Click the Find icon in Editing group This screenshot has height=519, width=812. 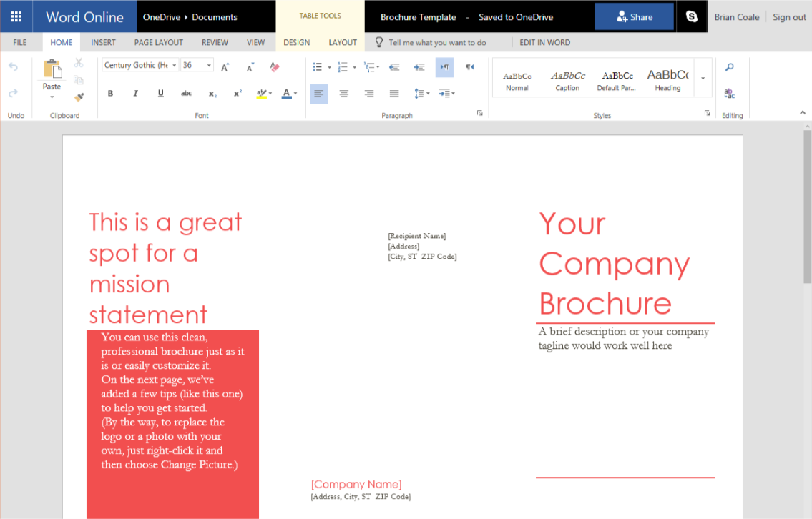pyautogui.click(x=729, y=66)
